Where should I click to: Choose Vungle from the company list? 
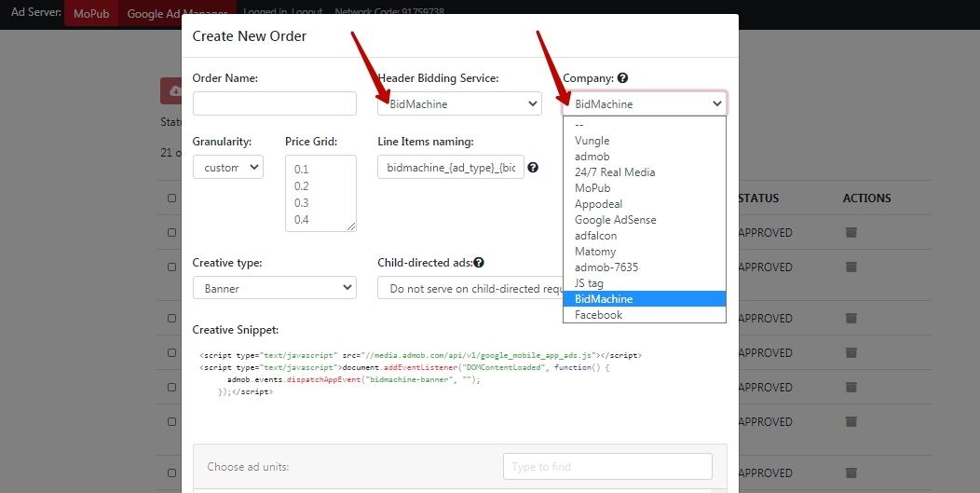tap(645, 140)
